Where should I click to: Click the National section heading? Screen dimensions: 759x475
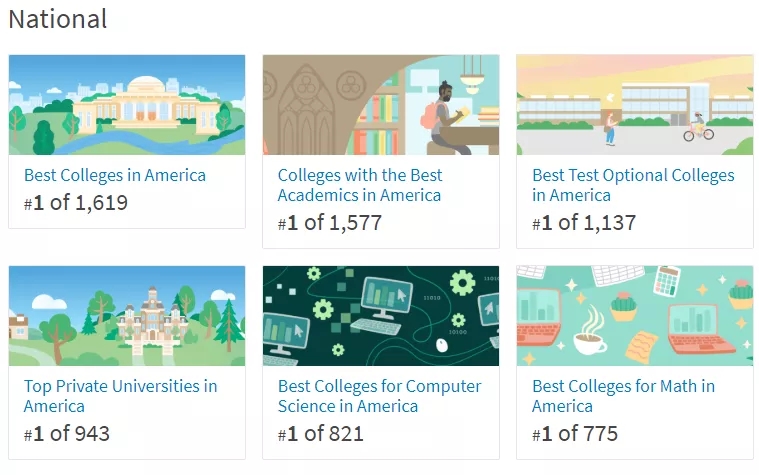coord(57,19)
